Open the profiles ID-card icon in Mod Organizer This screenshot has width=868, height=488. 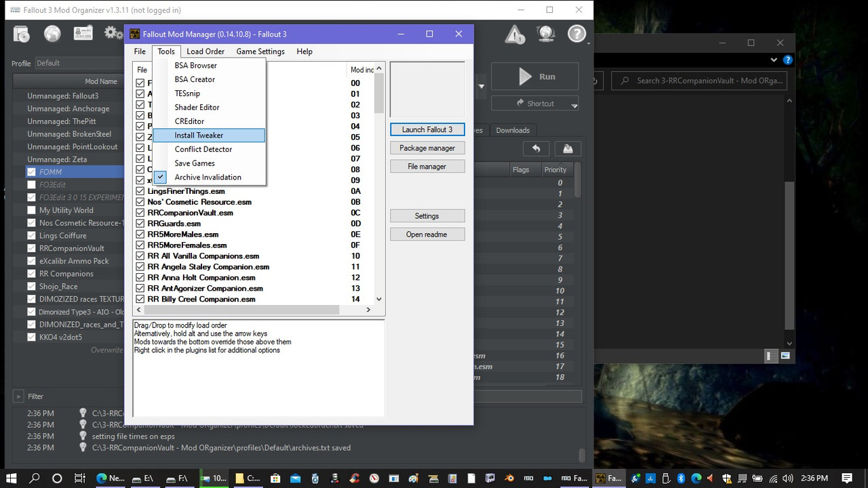(x=83, y=33)
